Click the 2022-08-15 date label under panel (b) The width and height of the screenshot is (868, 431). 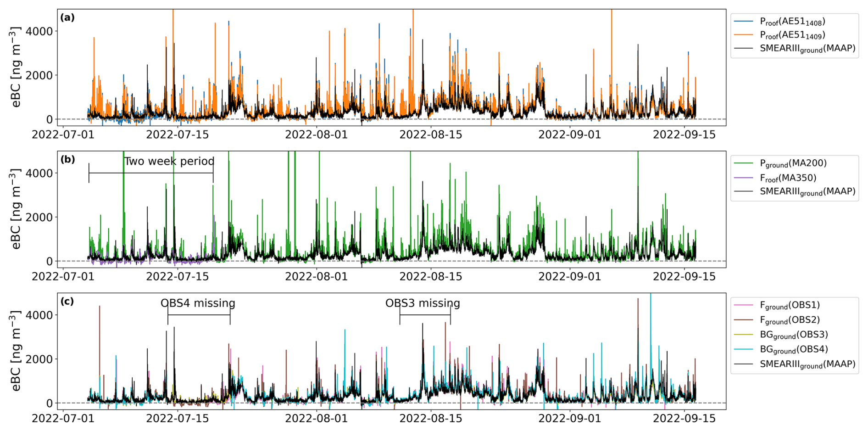[x=431, y=277]
